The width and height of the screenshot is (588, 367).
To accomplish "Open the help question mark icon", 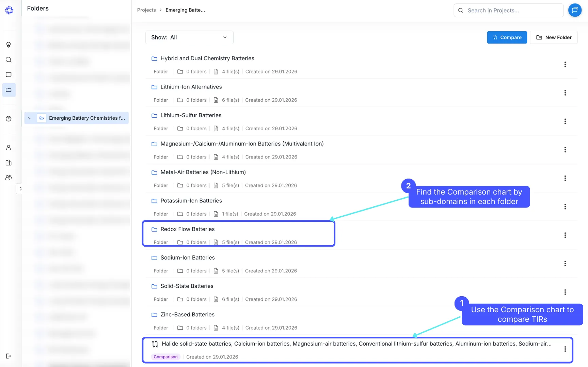I will pos(9,119).
